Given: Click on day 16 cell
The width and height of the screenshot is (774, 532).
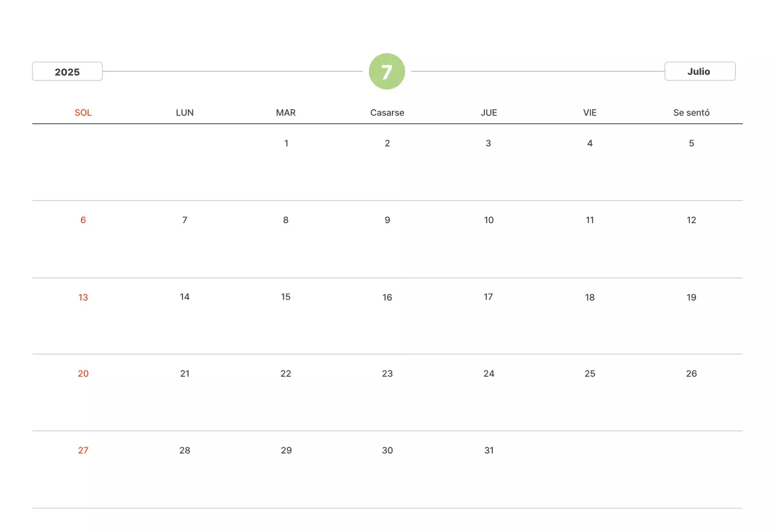Looking at the screenshot, I should 387,297.
